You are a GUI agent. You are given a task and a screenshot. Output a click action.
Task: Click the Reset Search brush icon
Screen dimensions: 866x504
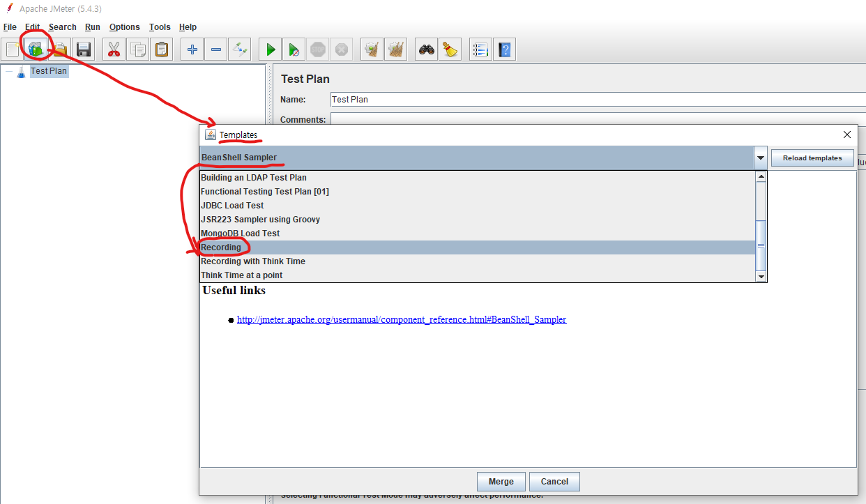tap(450, 49)
